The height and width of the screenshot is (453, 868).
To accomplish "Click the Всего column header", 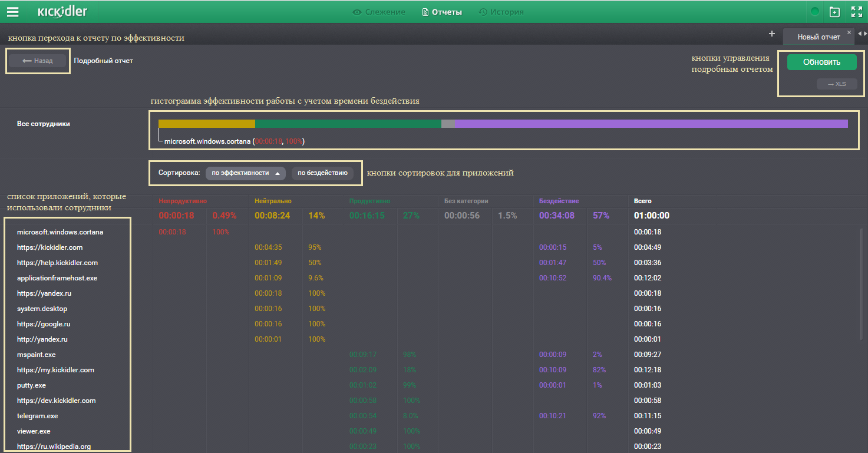I will pyautogui.click(x=643, y=201).
